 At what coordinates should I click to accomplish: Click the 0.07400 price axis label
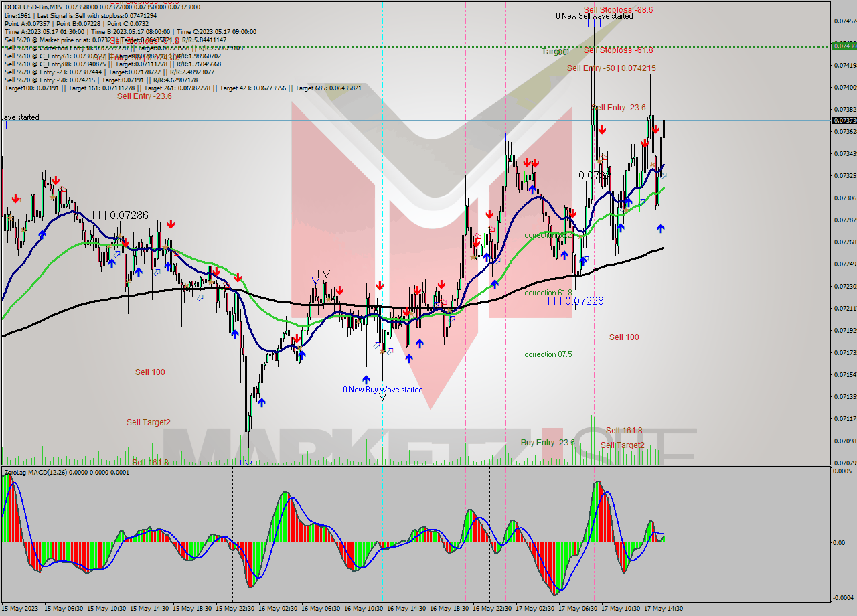tap(845, 87)
